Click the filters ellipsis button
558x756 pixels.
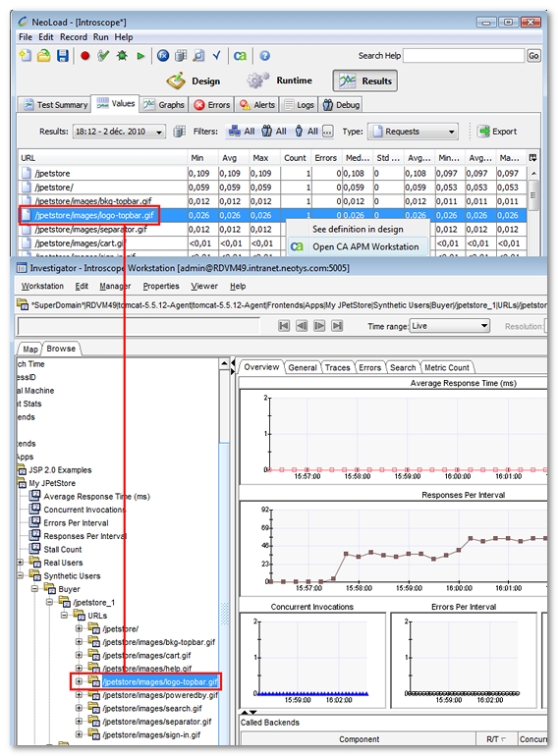tap(327, 132)
